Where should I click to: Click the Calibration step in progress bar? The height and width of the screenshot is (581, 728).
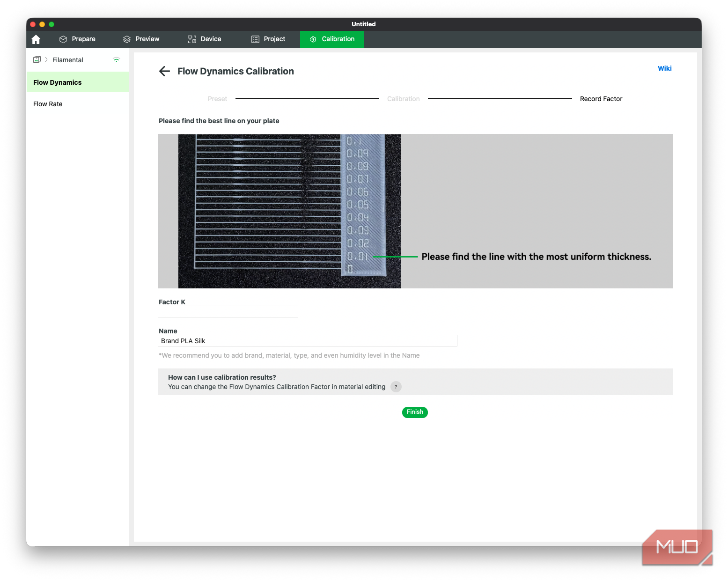[x=404, y=99]
